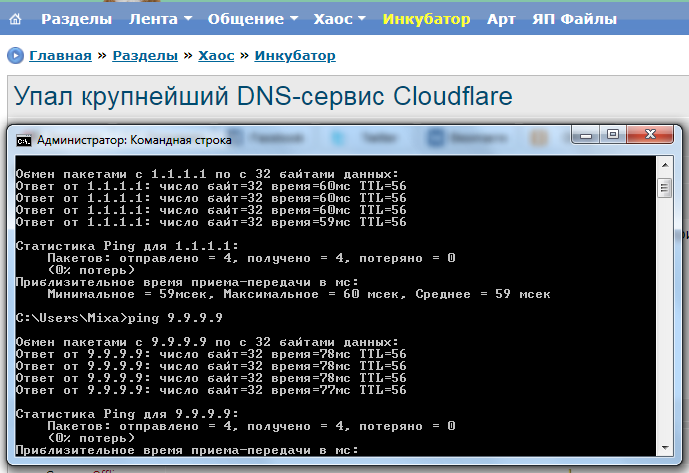
Task: Click the reply line with время=77мс
Action: (x=211, y=390)
